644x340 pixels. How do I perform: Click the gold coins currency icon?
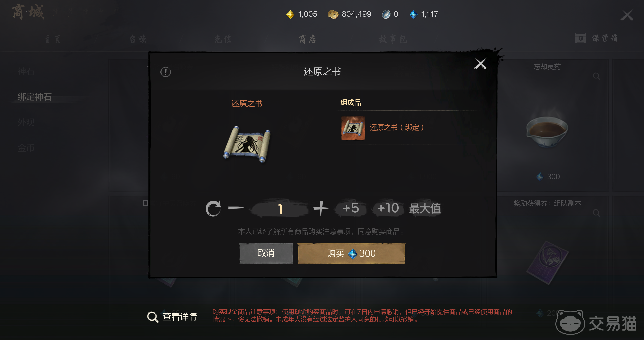(333, 14)
